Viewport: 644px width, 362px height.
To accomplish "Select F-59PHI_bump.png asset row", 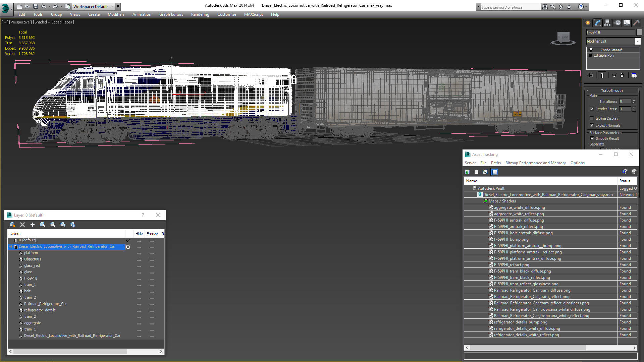I will point(511,239).
